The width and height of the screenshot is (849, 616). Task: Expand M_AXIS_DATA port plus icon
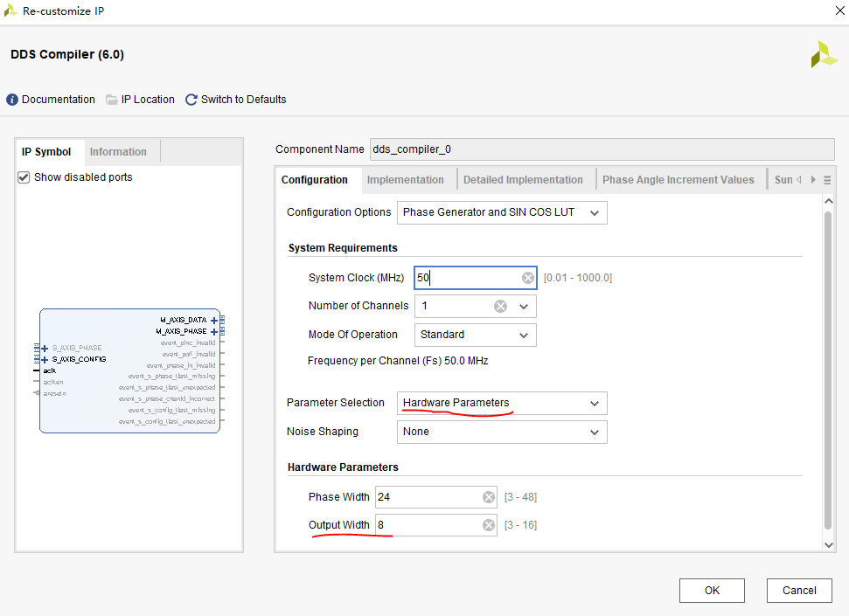pos(214,320)
